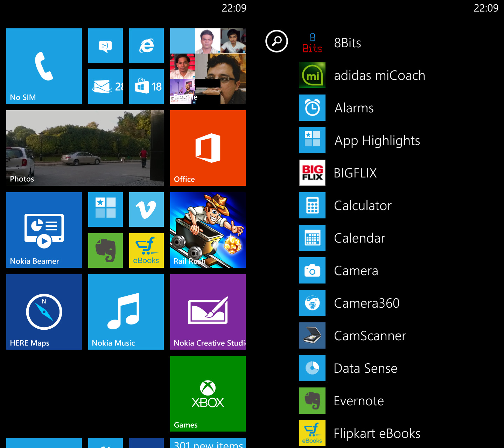Open App Highlights icon in app list
The width and height of the screenshot is (504, 448).
click(312, 140)
